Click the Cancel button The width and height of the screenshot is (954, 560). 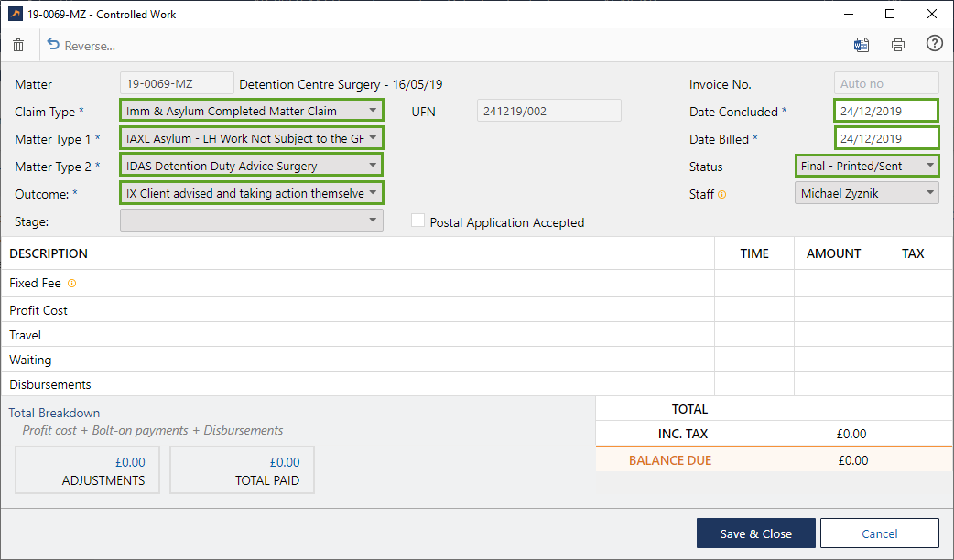pos(879,533)
